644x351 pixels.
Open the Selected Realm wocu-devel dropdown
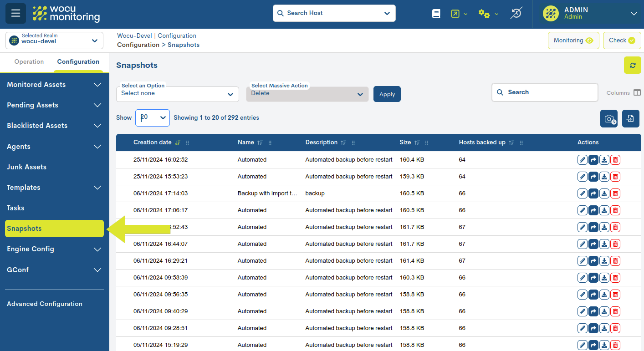click(54, 40)
